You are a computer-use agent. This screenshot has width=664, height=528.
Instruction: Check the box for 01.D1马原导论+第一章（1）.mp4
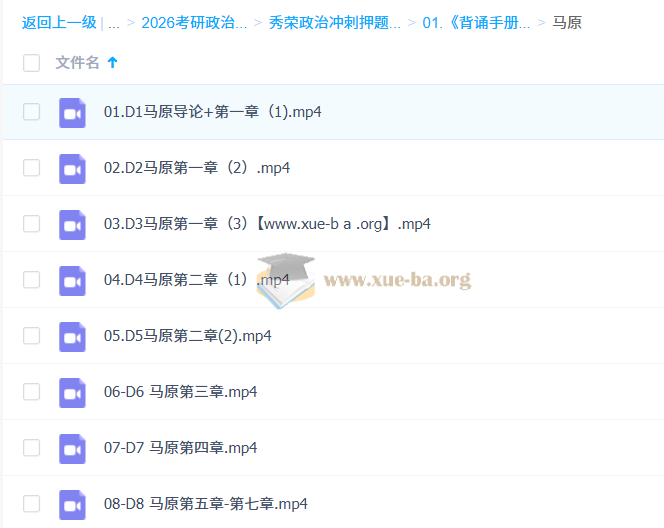tap(31, 112)
